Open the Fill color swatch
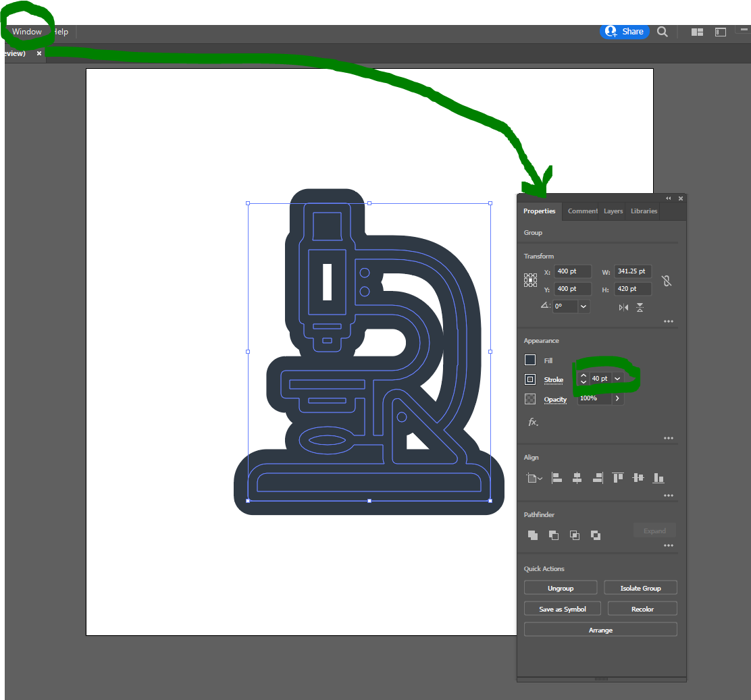 (x=530, y=360)
